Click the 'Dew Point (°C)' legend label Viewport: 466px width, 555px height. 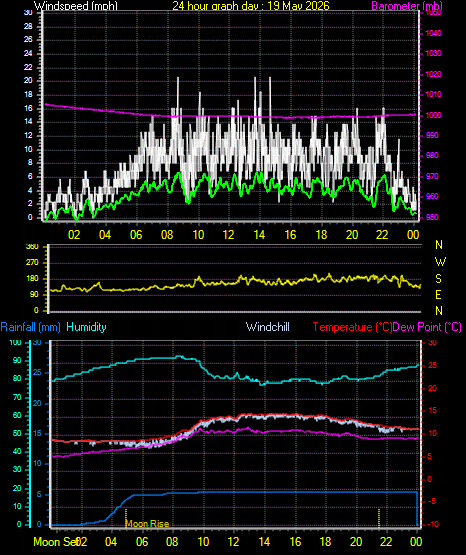click(427, 327)
